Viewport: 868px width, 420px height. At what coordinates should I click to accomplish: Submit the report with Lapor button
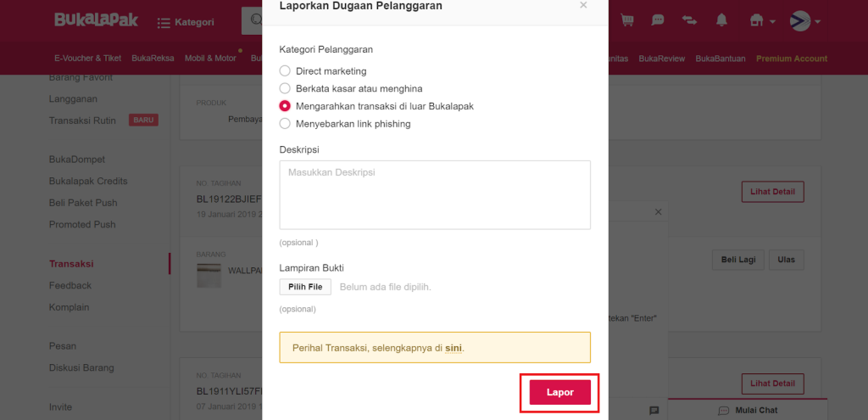tap(559, 392)
